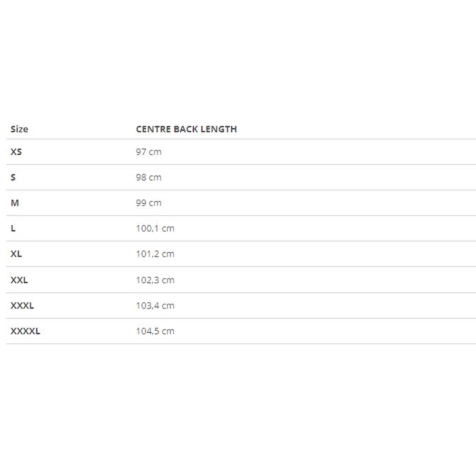Click the 98 cm length value
Viewport: 476px width, 476px height.
(149, 177)
